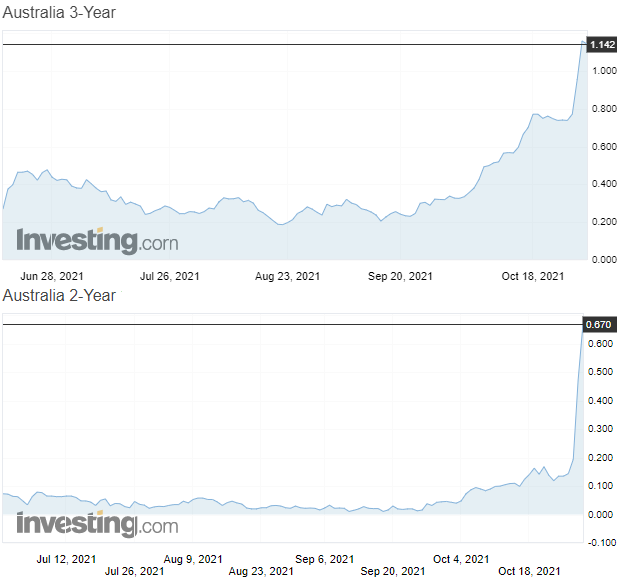The width and height of the screenshot is (620, 584).
Task: Click the 1.000 y-axis tick label
Action: click(603, 71)
